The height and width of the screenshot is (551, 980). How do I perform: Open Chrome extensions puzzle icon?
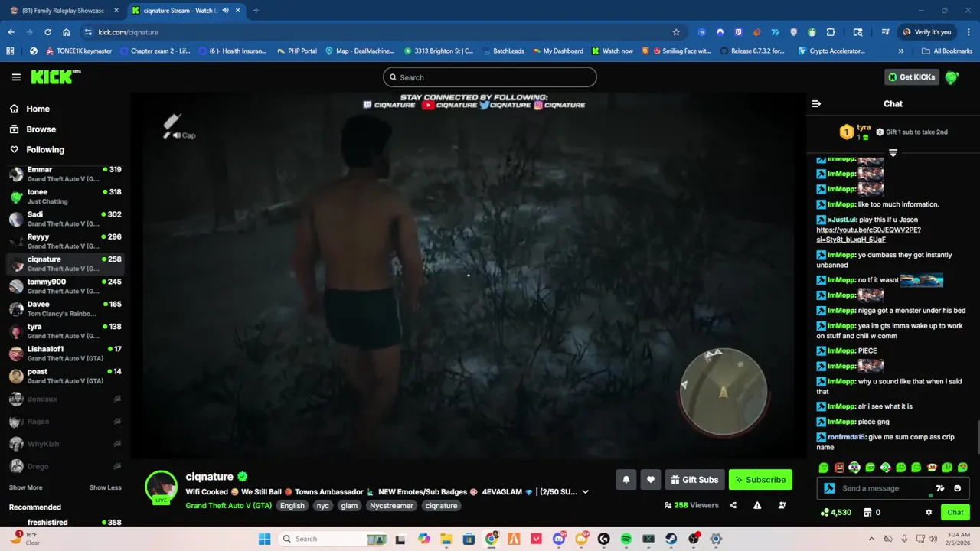click(x=831, y=32)
